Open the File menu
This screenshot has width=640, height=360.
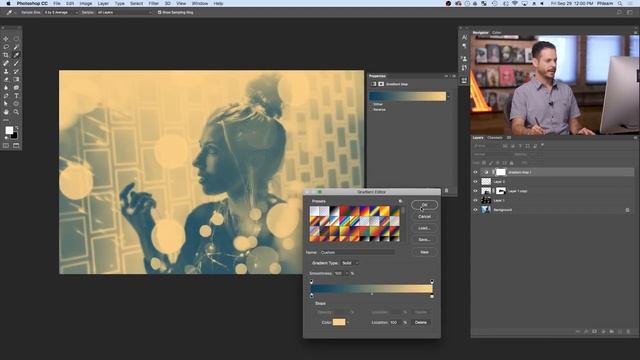(57, 3)
